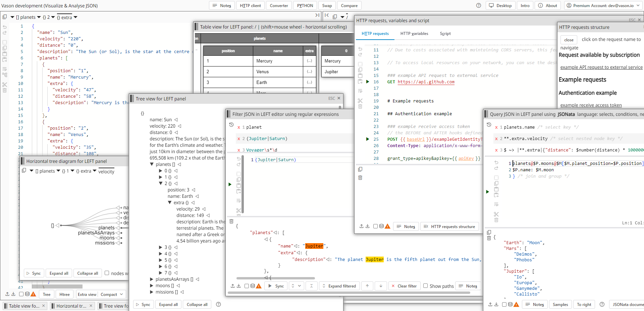Image resolution: width=644 pixels, height=311 pixels.
Task: Click the trash icon above the filter result
Action: (231, 221)
